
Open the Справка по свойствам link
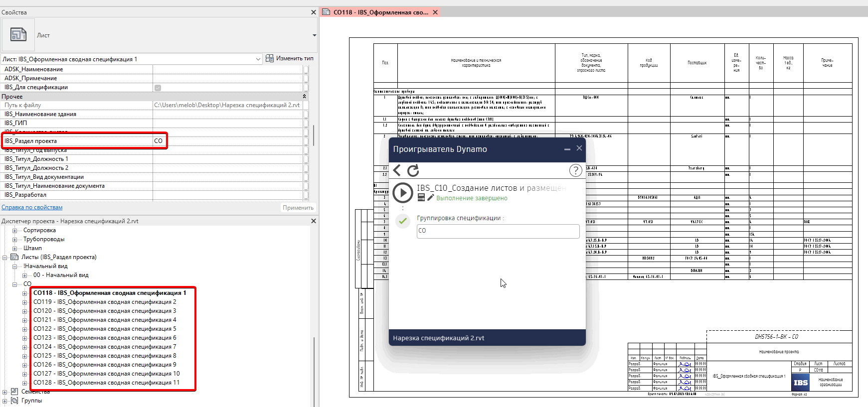click(32, 207)
